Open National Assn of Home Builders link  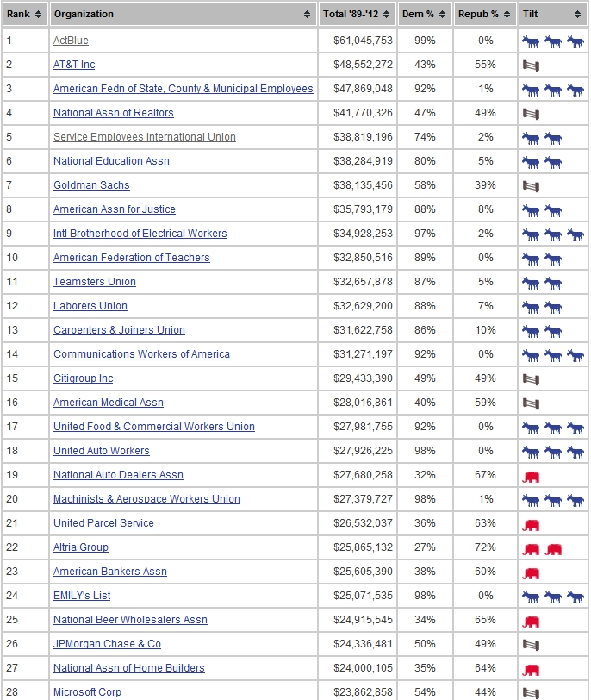click(129, 667)
